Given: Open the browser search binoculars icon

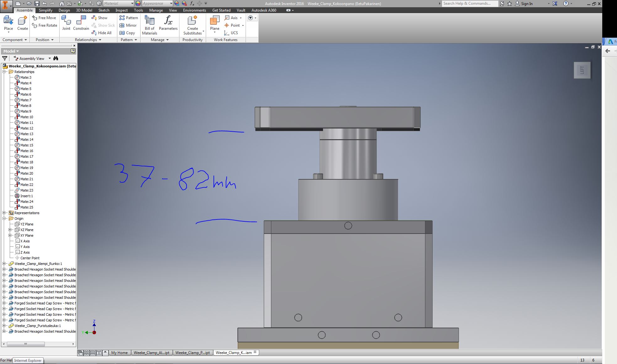Looking at the screenshot, I should tap(56, 58).
